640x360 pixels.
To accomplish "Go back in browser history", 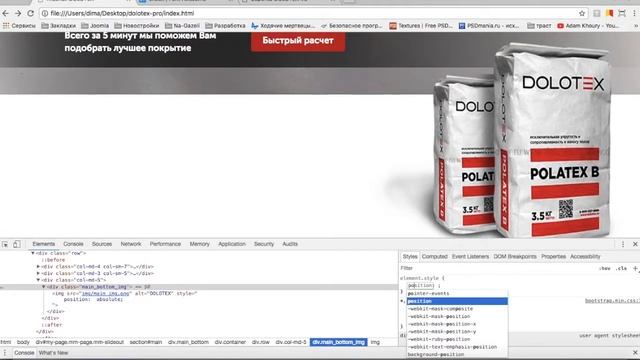I will pos(6,13).
